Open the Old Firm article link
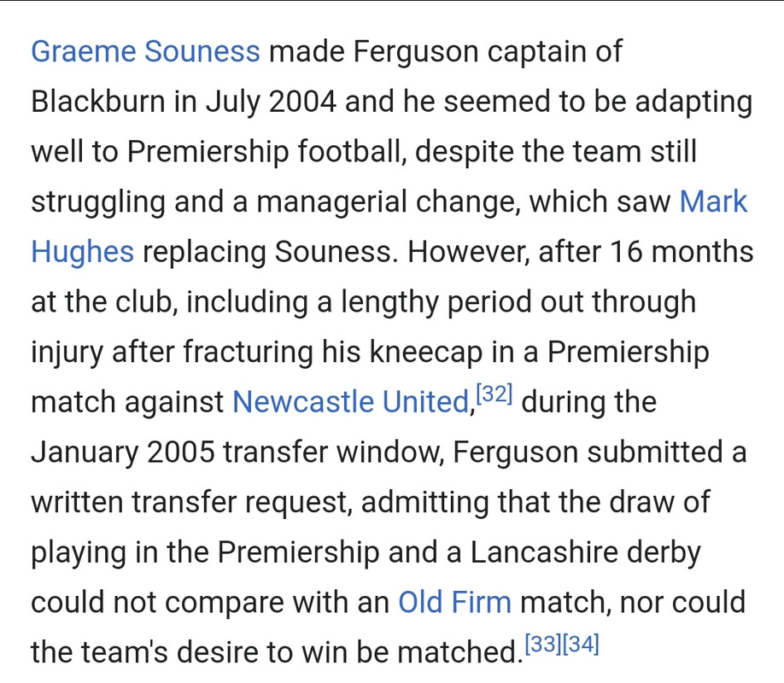Screen dimensions: 784x683 click(454, 602)
